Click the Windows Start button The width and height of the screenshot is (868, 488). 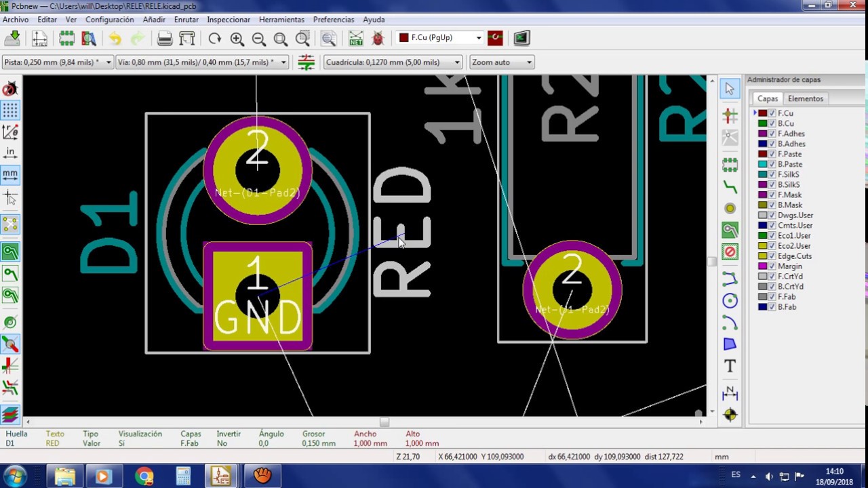tap(14, 476)
